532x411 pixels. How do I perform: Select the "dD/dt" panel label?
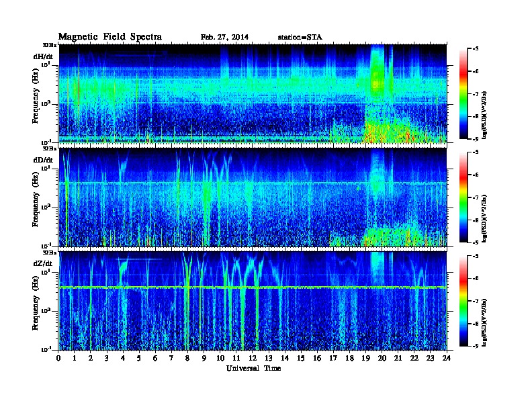click(43, 160)
